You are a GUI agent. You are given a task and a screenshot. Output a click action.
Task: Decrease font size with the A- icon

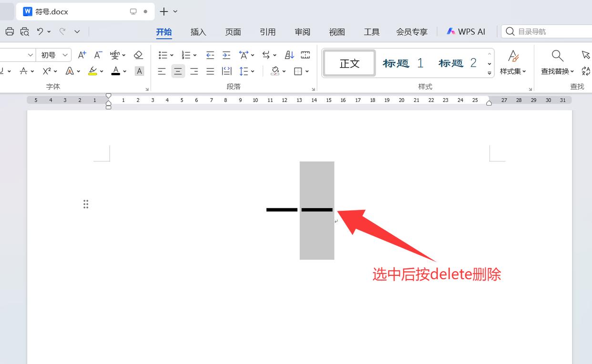click(x=98, y=55)
